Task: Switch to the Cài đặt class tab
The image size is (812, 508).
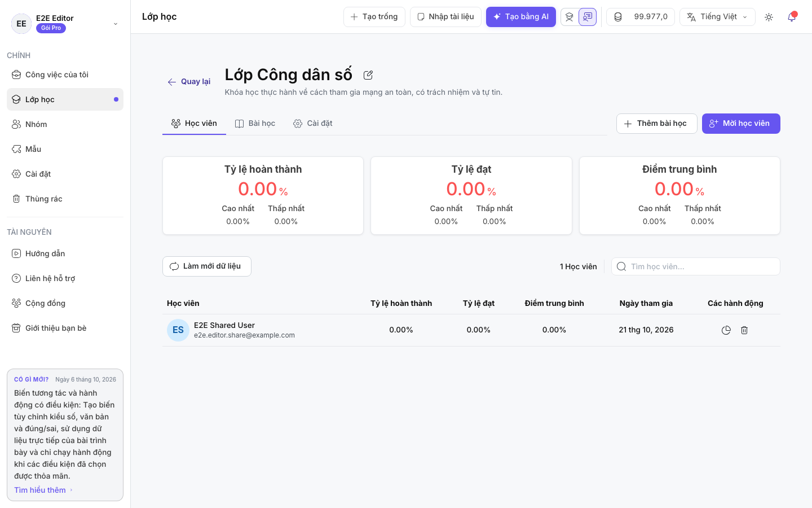Action: (313, 123)
